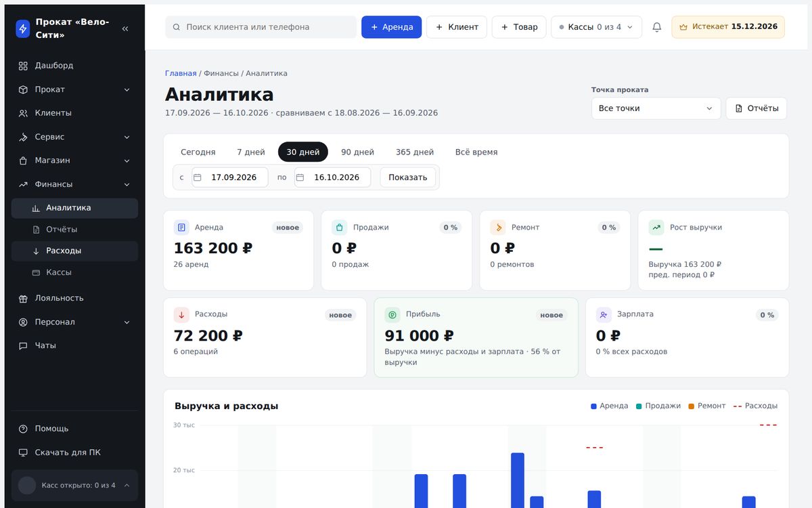Open notifications bell

(x=657, y=27)
